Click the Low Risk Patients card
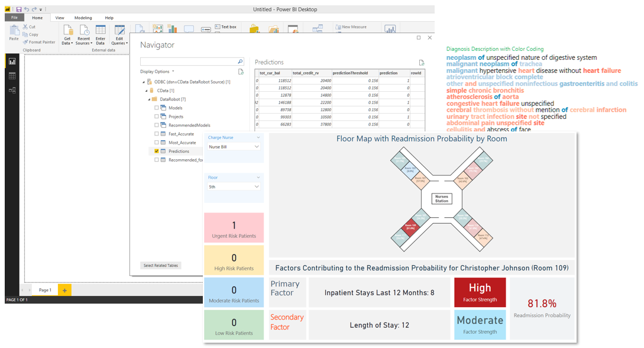The width and height of the screenshot is (644, 348). pos(234,324)
